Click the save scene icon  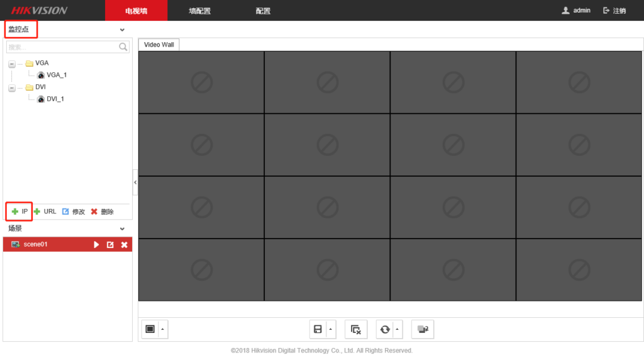[318, 329]
